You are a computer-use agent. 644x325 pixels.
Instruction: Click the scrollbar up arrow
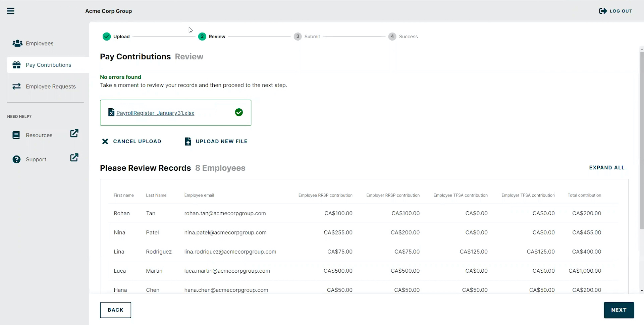642,49
